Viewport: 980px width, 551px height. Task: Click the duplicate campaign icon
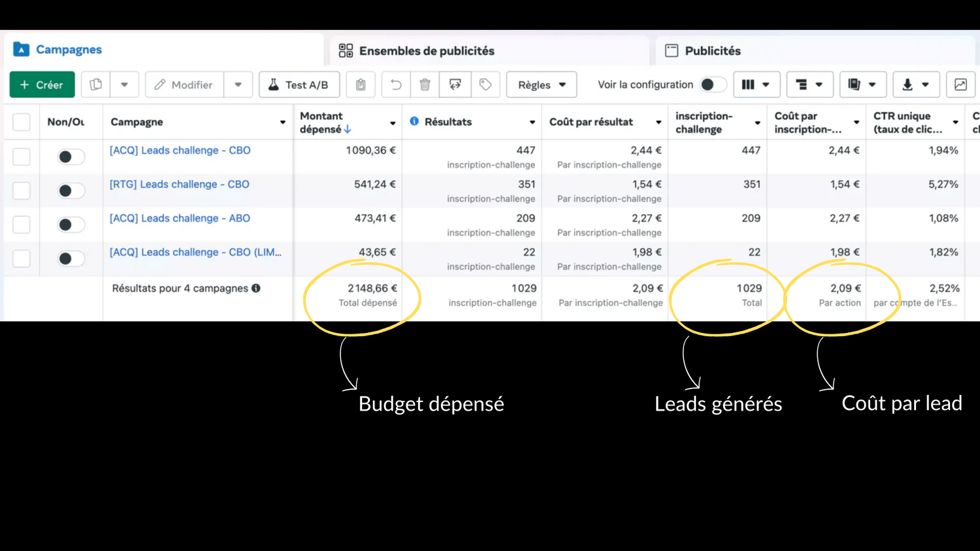(x=96, y=85)
